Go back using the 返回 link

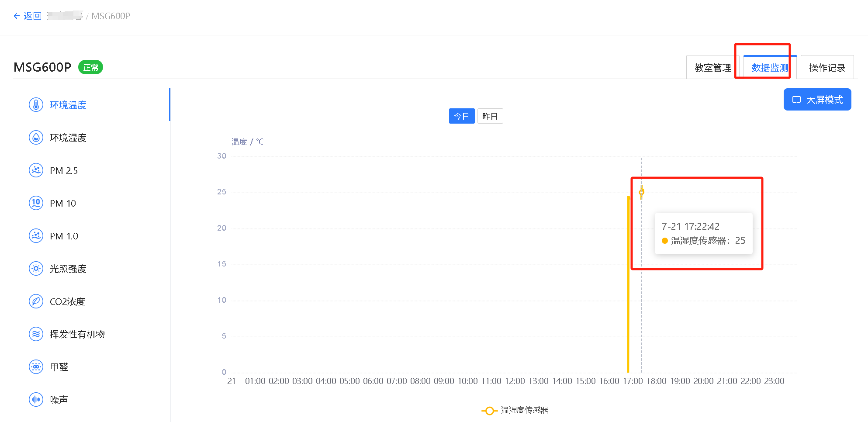click(28, 16)
